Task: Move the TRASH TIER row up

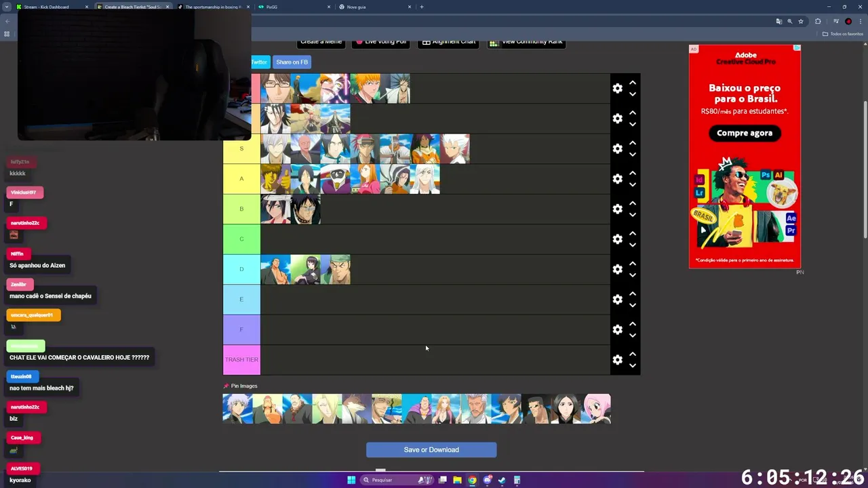Action: coord(632,354)
